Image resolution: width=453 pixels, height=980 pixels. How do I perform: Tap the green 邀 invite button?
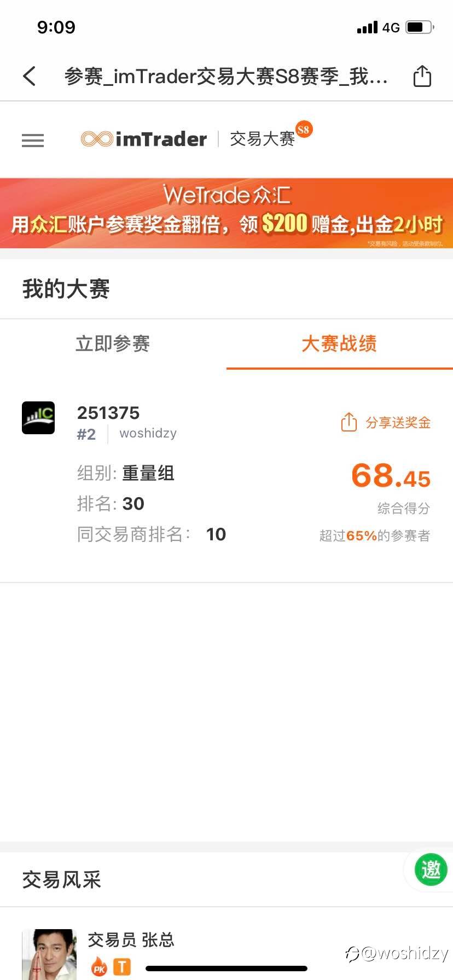tap(431, 869)
